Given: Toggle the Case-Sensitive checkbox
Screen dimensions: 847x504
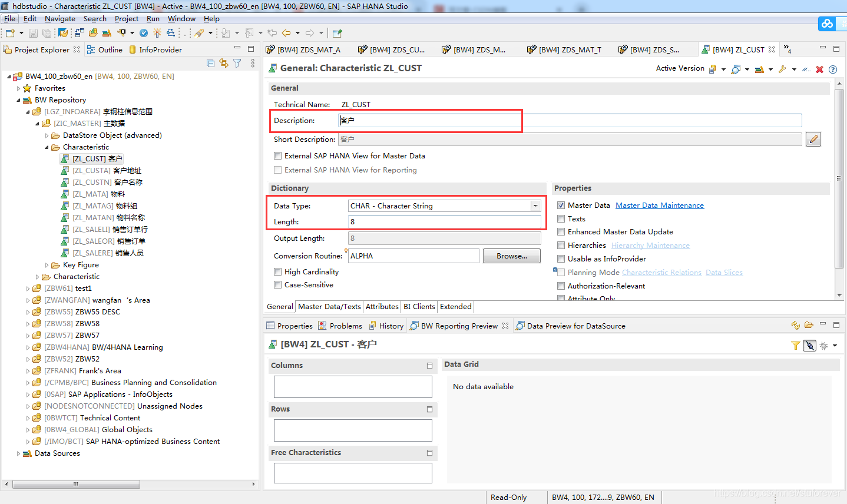Looking at the screenshot, I should coord(277,285).
